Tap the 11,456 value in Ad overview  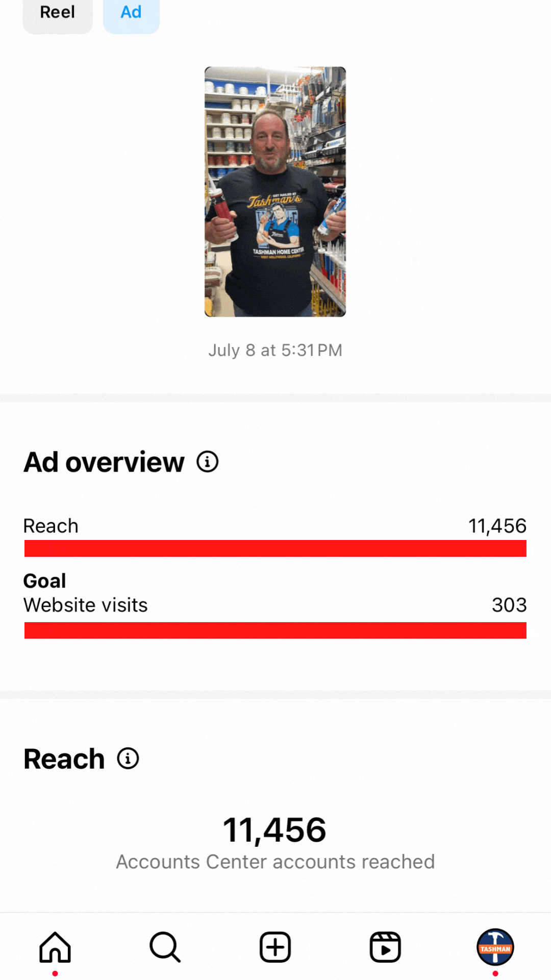click(497, 526)
